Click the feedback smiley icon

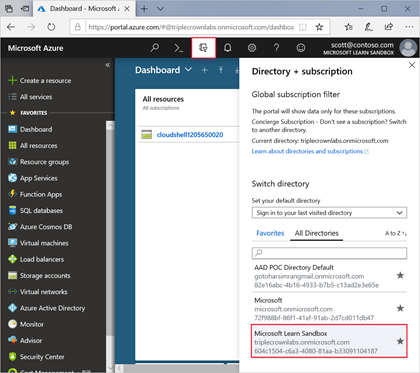[301, 48]
